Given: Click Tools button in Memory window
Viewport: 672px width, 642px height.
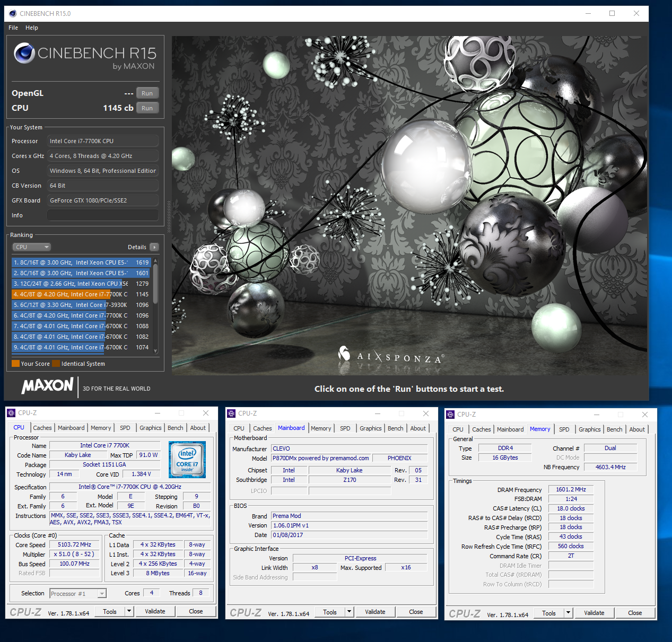Looking at the screenshot, I should [549, 613].
